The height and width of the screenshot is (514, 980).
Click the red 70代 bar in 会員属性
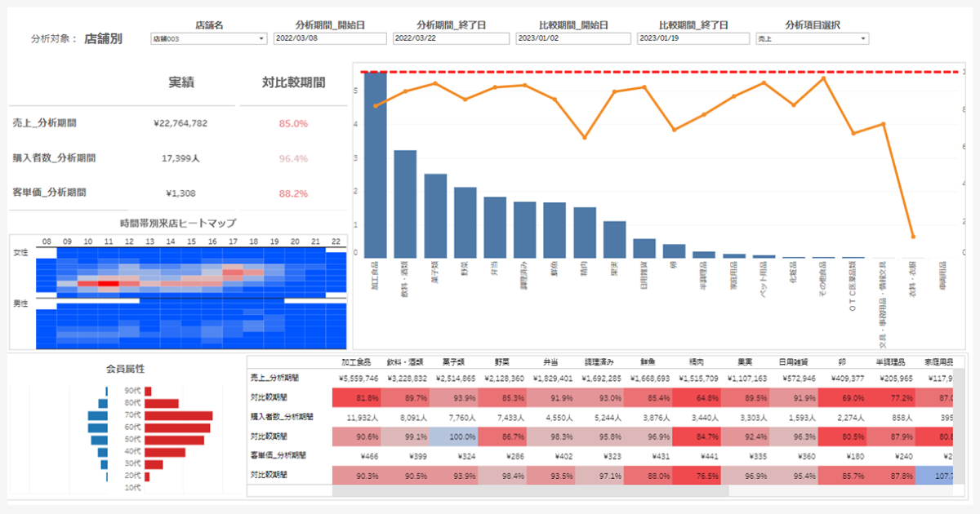pyautogui.click(x=178, y=416)
